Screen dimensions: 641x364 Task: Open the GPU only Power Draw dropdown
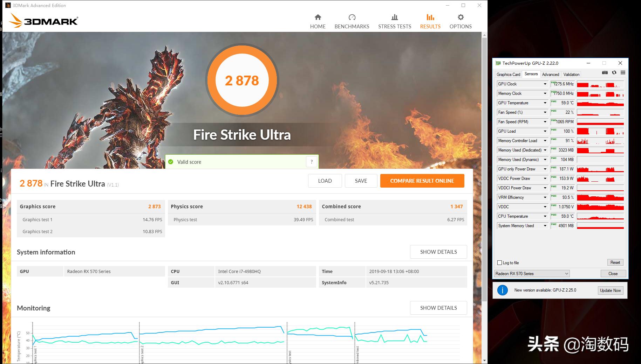point(545,169)
